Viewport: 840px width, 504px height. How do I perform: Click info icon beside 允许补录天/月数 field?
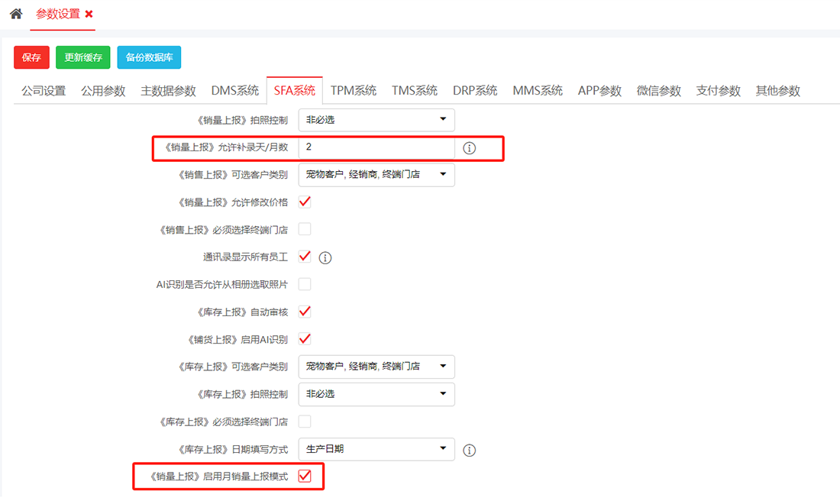click(x=470, y=148)
